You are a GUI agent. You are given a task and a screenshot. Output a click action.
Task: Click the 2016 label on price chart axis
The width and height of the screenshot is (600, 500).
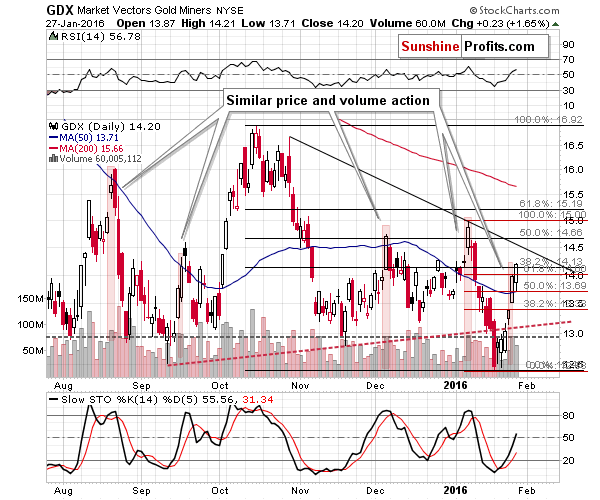(x=455, y=385)
